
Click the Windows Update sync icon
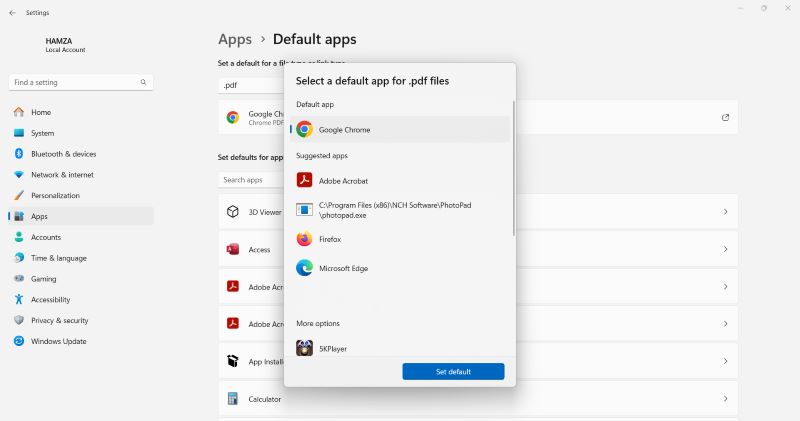pyautogui.click(x=19, y=341)
